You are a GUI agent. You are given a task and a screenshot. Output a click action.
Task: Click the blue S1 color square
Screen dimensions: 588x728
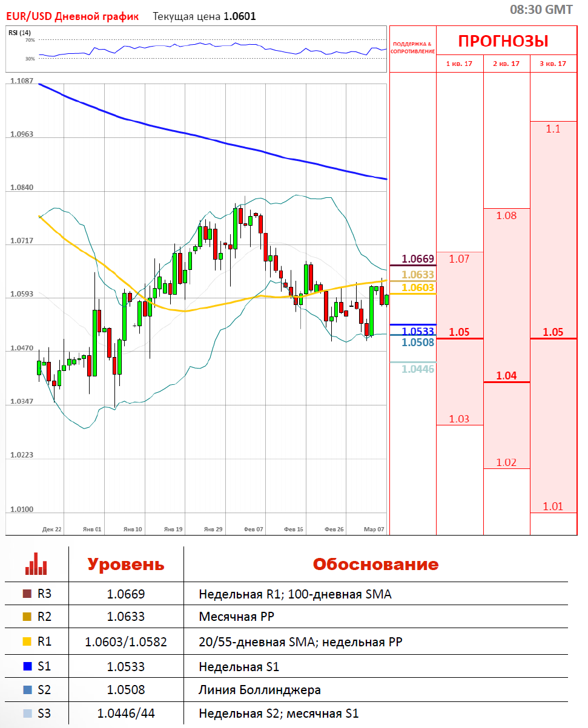click(26, 666)
